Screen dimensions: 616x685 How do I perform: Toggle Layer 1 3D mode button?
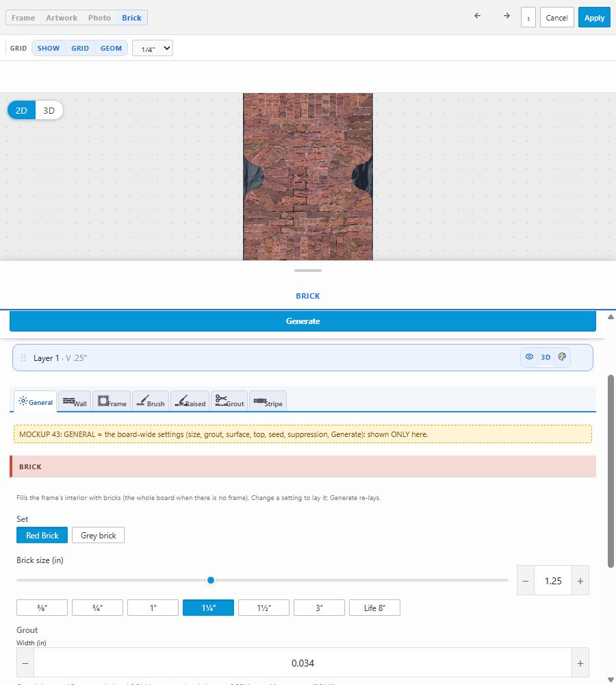pyautogui.click(x=546, y=357)
